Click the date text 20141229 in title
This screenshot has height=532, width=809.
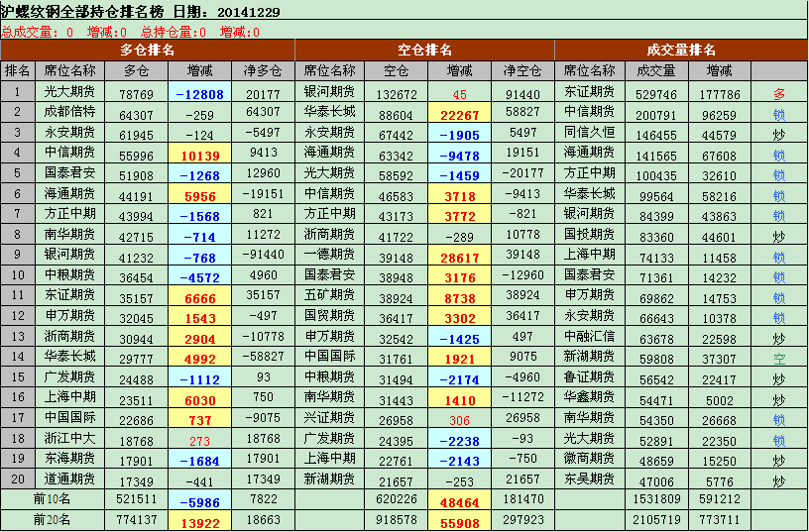pos(249,12)
